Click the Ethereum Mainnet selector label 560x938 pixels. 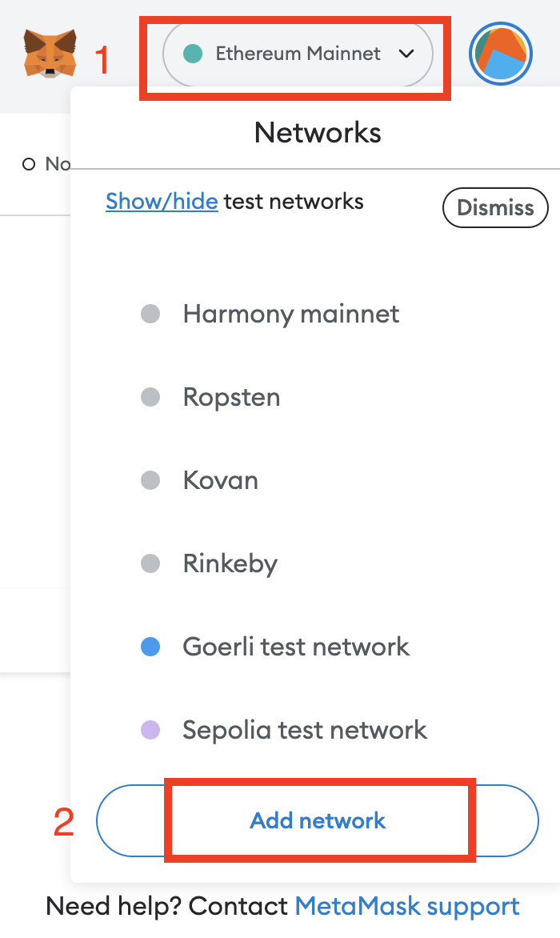click(298, 54)
